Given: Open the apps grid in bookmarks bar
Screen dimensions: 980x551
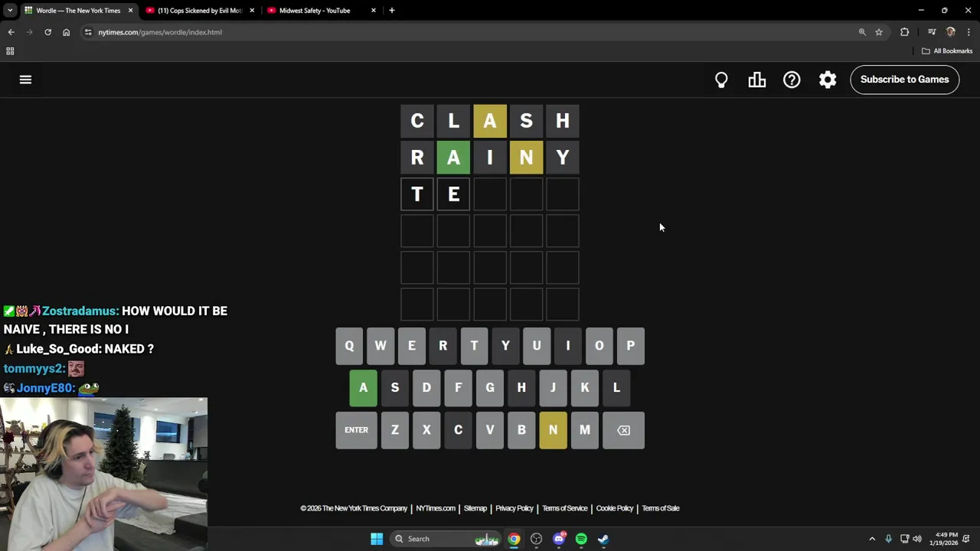Looking at the screenshot, I should coord(10,51).
